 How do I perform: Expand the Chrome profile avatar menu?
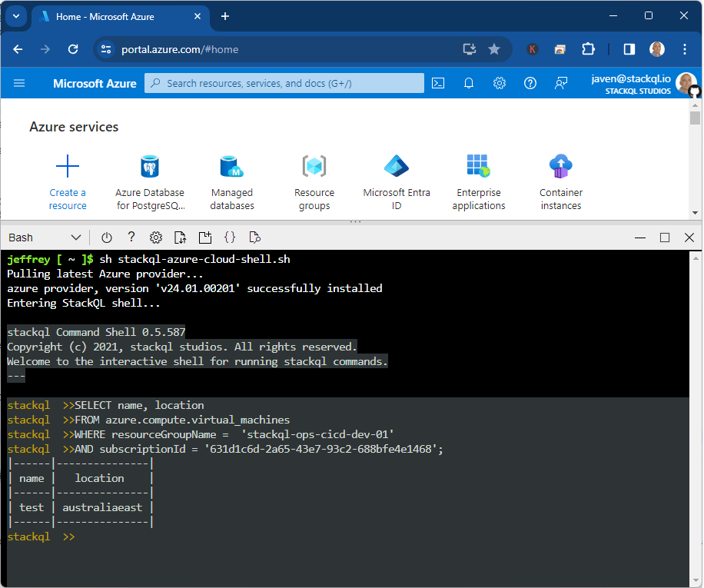657,48
